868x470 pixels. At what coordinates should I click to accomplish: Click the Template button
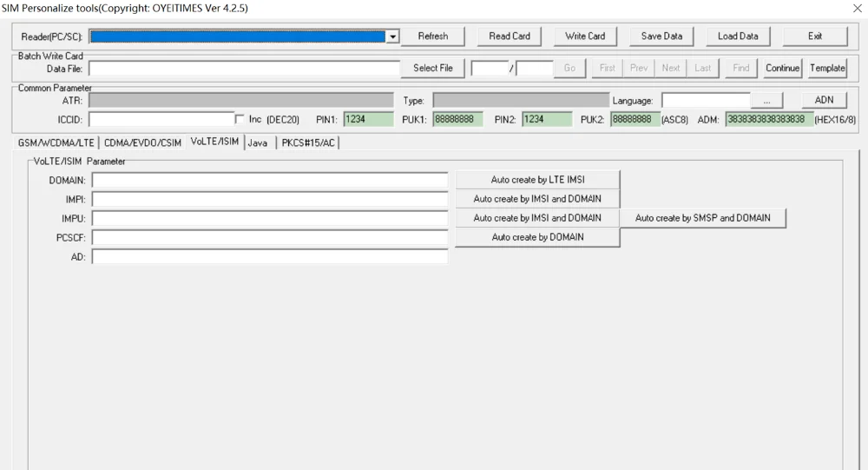coord(827,68)
